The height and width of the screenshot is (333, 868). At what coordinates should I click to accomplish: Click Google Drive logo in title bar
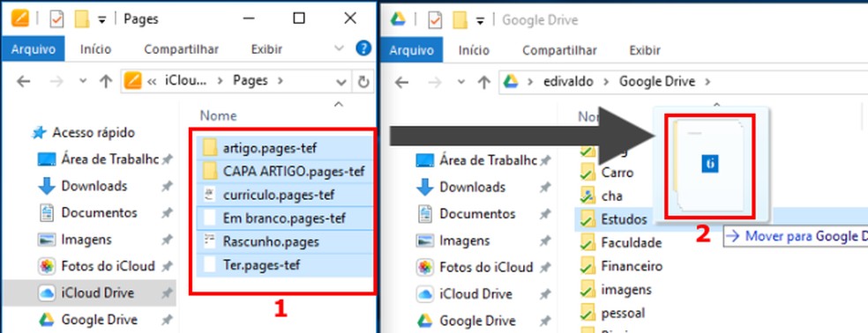coord(398,20)
